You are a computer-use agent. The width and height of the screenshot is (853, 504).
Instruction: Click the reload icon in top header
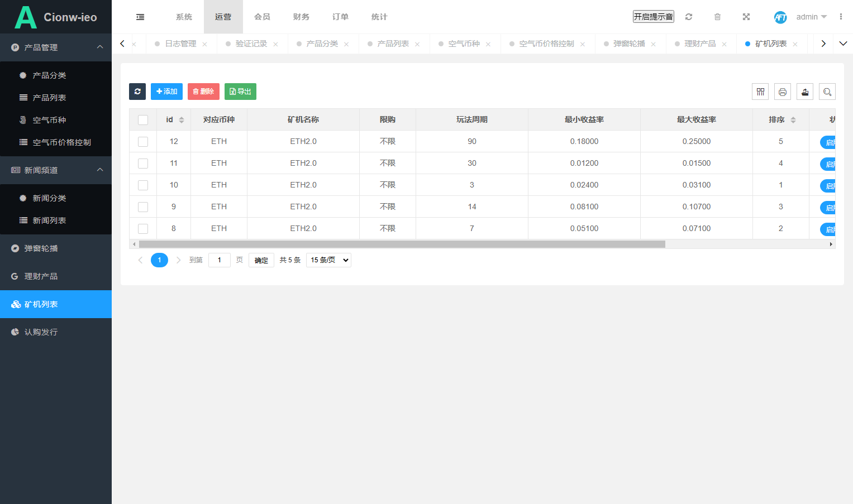[x=689, y=17]
